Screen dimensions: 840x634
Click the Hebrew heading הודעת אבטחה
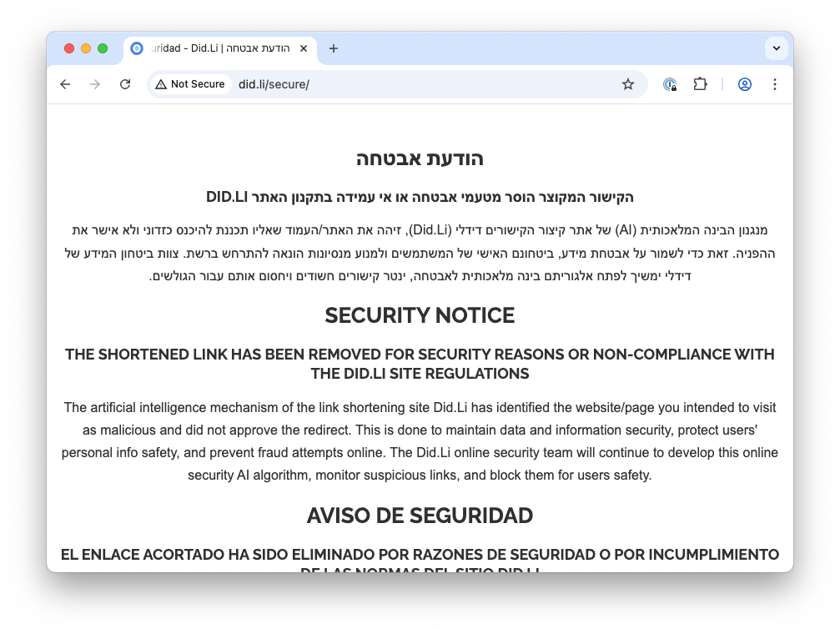click(x=420, y=158)
